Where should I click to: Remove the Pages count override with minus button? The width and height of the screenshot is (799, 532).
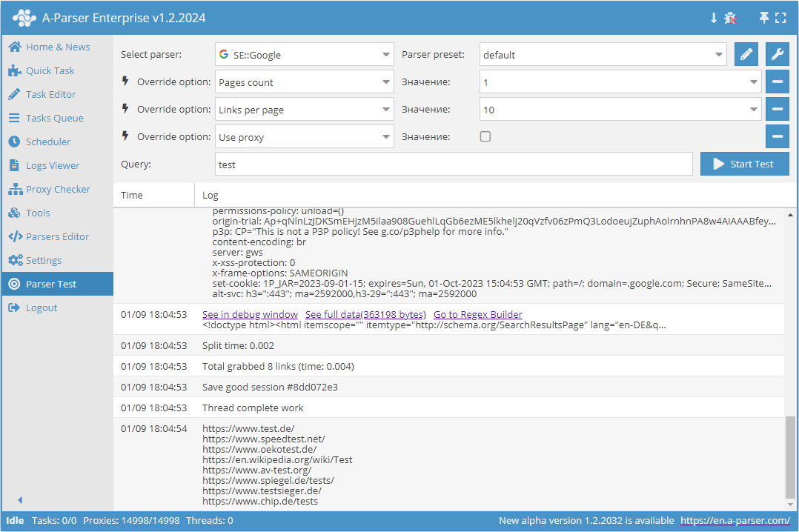(777, 82)
